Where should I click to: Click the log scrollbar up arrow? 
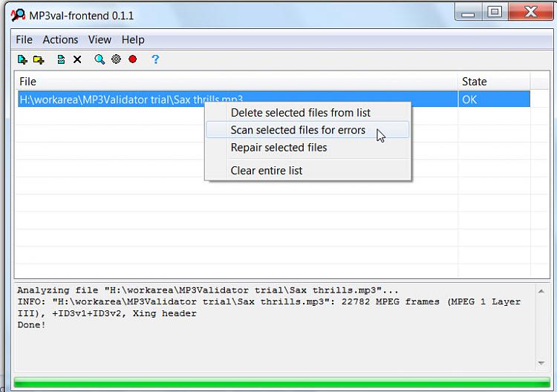pyautogui.click(x=541, y=291)
